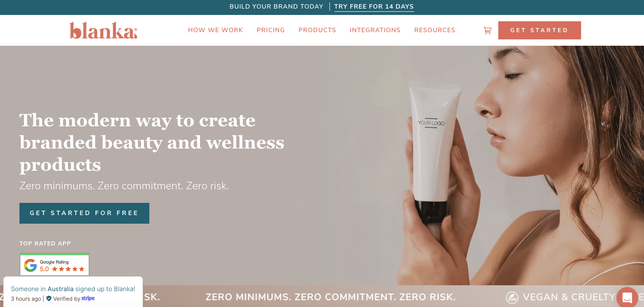Click the verified shield icon in popup
644x307 pixels.
pyautogui.click(x=49, y=298)
